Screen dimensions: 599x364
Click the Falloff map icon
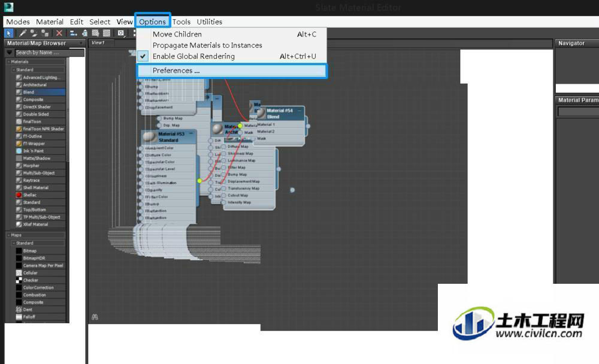pyautogui.click(x=19, y=317)
